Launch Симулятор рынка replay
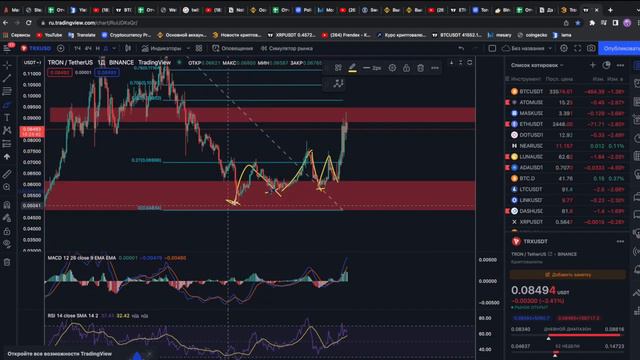This screenshot has width=640, height=360. pyautogui.click(x=287, y=48)
